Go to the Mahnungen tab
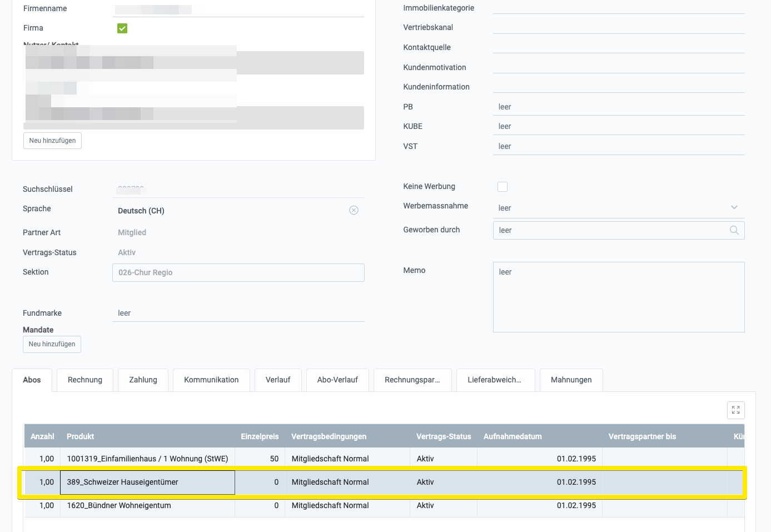Viewport: 771px width, 532px height. (571, 380)
